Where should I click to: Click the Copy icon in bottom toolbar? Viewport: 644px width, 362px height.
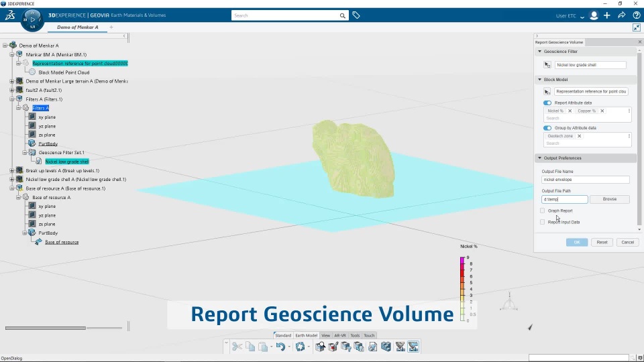pos(250,347)
